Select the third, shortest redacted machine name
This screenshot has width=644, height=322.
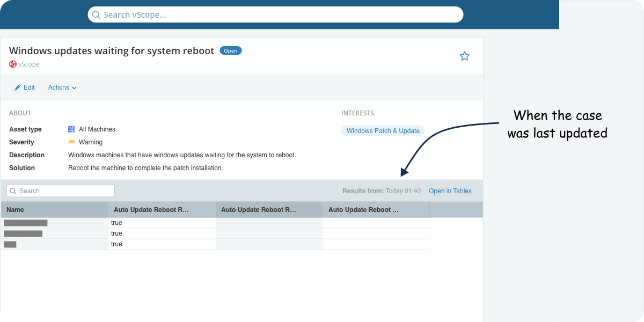click(10, 244)
